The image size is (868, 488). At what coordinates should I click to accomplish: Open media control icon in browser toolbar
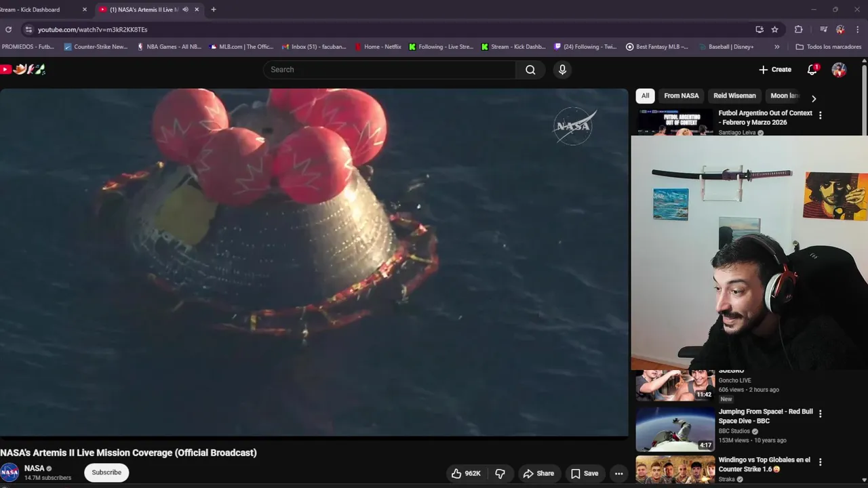(823, 30)
